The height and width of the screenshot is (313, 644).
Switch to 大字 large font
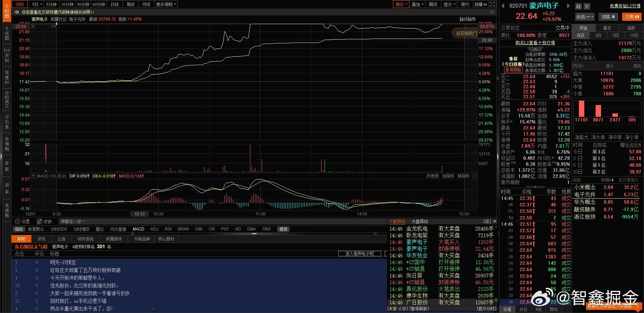tap(393, 309)
